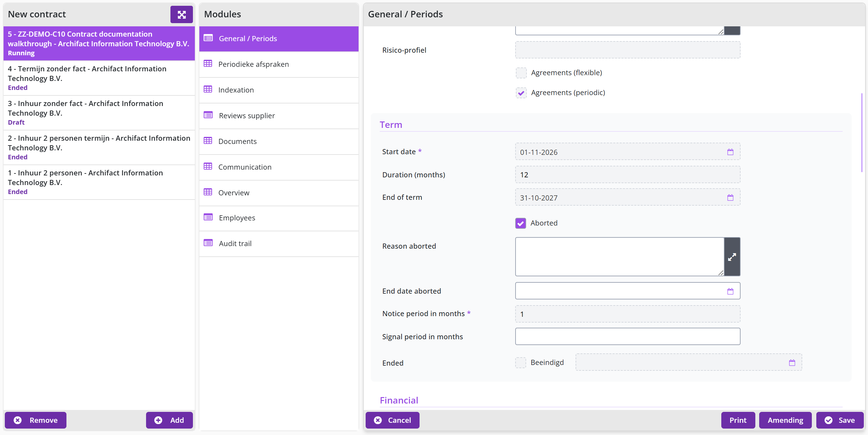868x435 pixels.
Task: Click the Notice period in months field
Action: 628,314
